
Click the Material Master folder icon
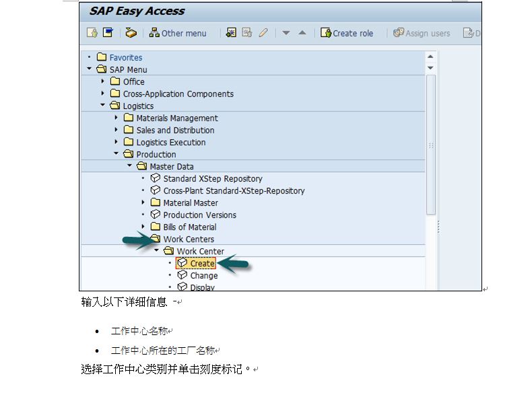point(156,202)
